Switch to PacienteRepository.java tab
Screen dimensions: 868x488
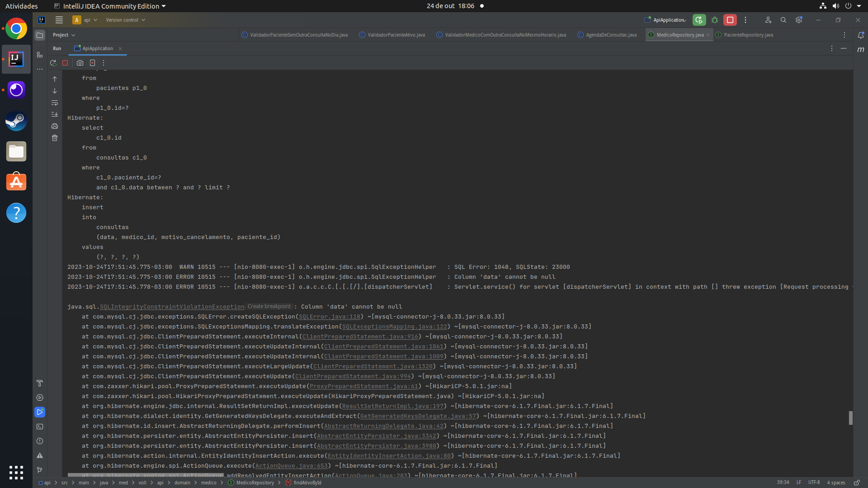pos(744,35)
